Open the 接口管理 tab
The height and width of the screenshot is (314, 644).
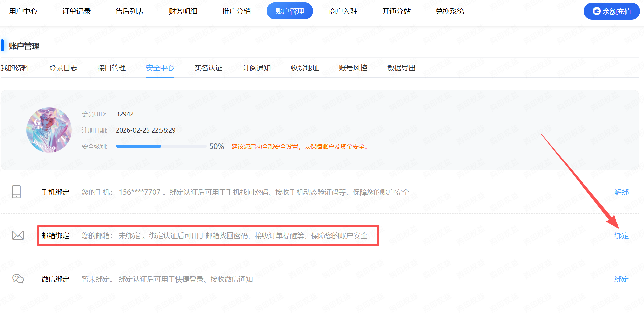click(111, 68)
